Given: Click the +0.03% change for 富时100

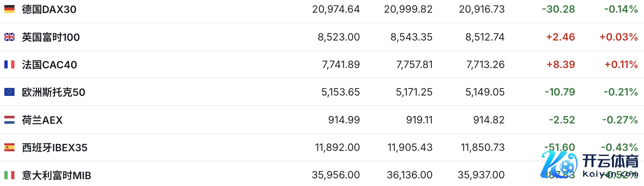Looking at the screenshot, I should 618,37.
